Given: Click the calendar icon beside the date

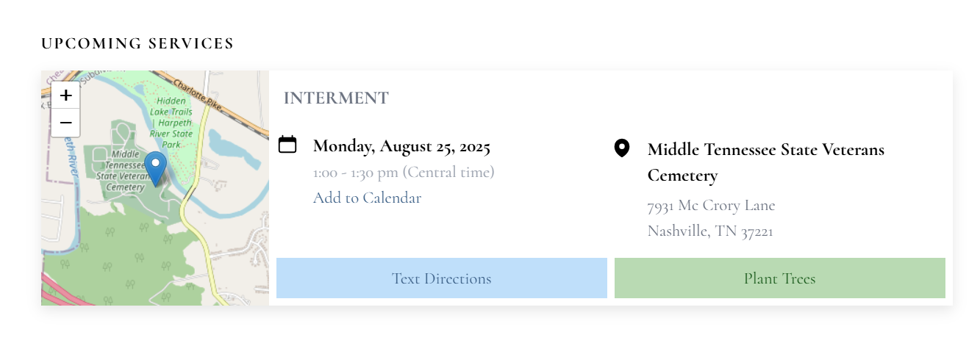Looking at the screenshot, I should tap(287, 145).
